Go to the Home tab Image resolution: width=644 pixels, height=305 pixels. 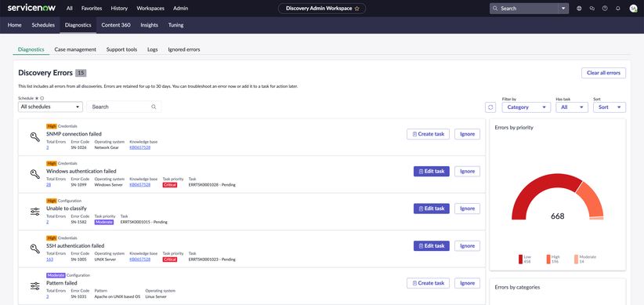pos(14,25)
